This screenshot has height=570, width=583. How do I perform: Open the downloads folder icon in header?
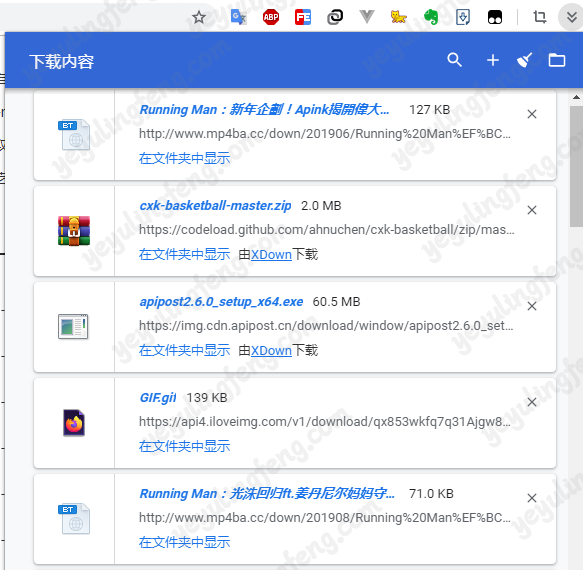pos(557,60)
